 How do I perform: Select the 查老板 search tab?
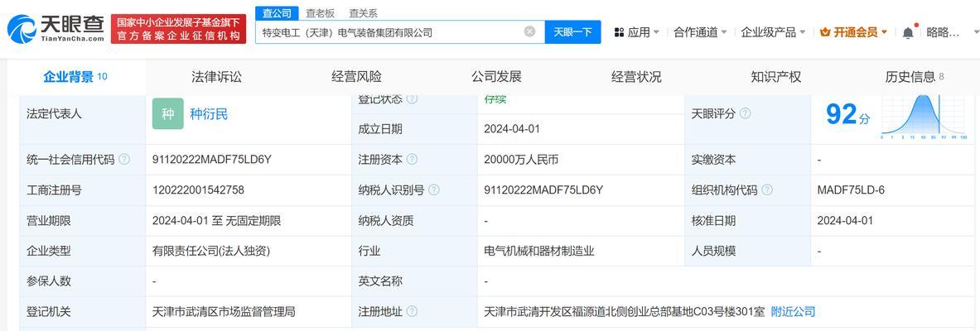[320, 13]
